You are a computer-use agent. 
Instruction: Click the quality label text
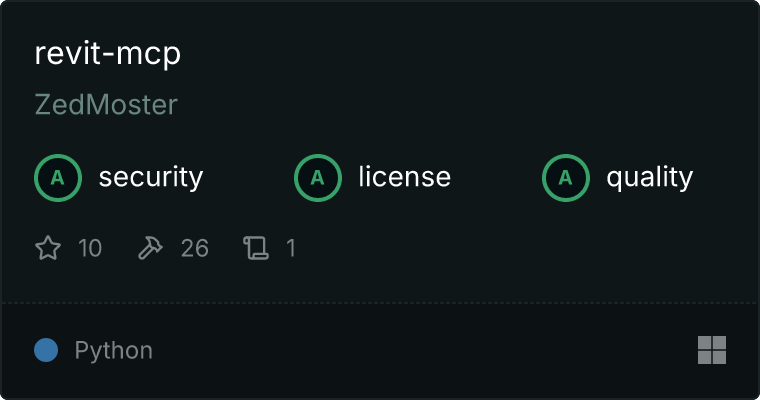[x=650, y=177]
